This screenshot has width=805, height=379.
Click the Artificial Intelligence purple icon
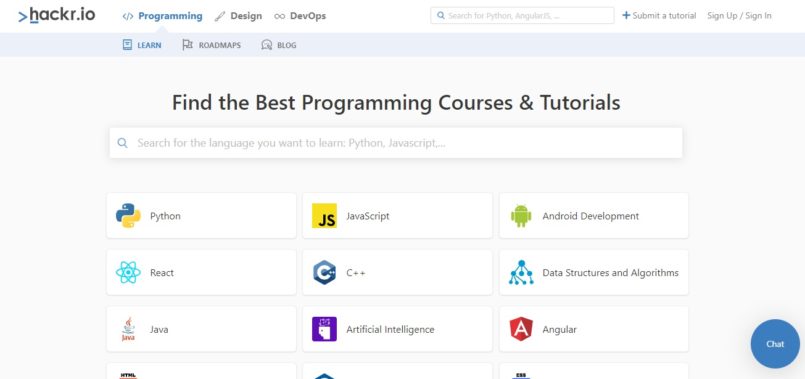[324, 329]
